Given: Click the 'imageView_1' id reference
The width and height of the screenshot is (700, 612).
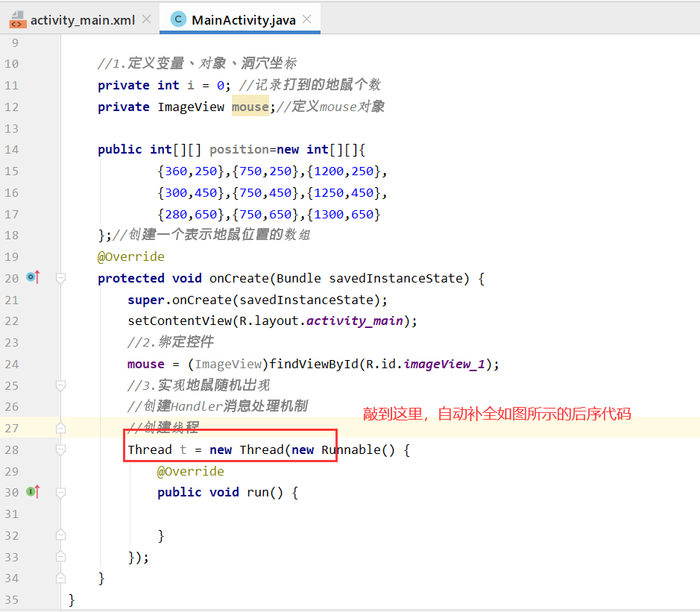Looking at the screenshot, I should pyautogui.click(x=444, y=365).
